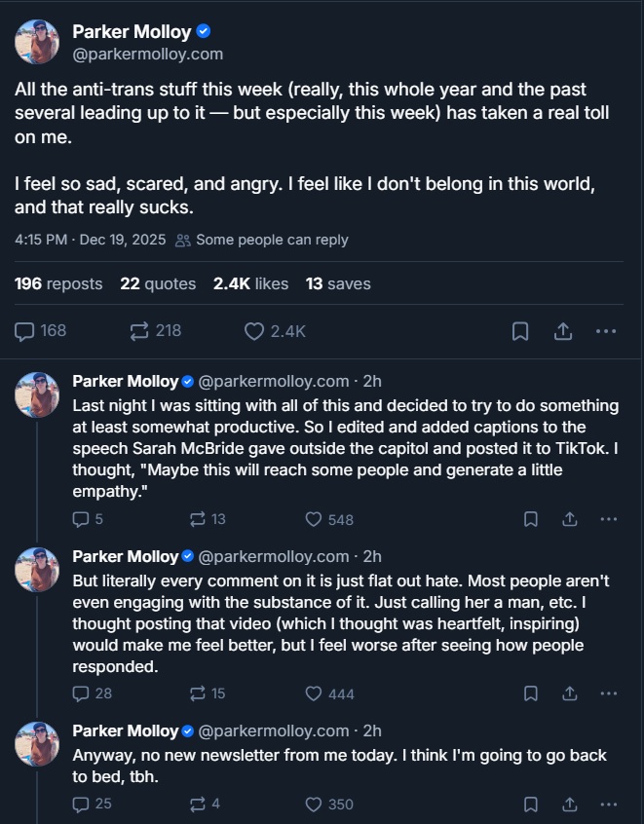Open the main post's three-dot menu
This screenshot has height=824, width=644.
(x=606, y=331)
